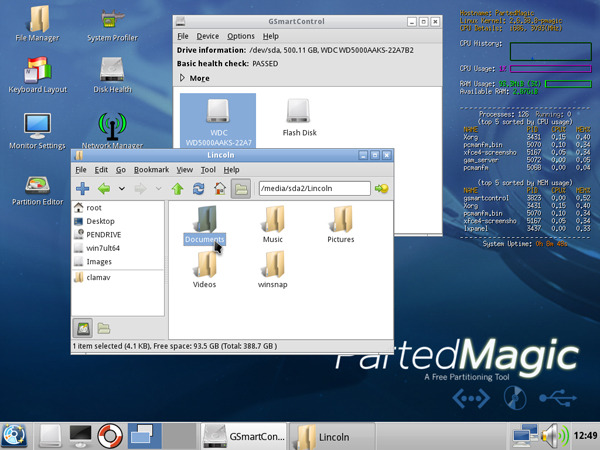Launch System Profiler from the desktop
The width and height of the screenshot is (600, 450).
pyautogui.click(x=113, y=22)
